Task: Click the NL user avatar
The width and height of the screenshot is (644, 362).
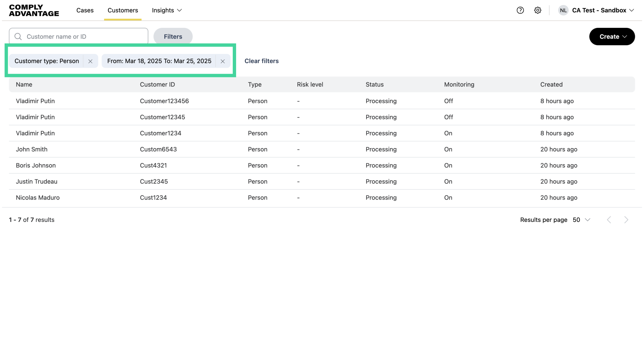Action: coord(563,10)
